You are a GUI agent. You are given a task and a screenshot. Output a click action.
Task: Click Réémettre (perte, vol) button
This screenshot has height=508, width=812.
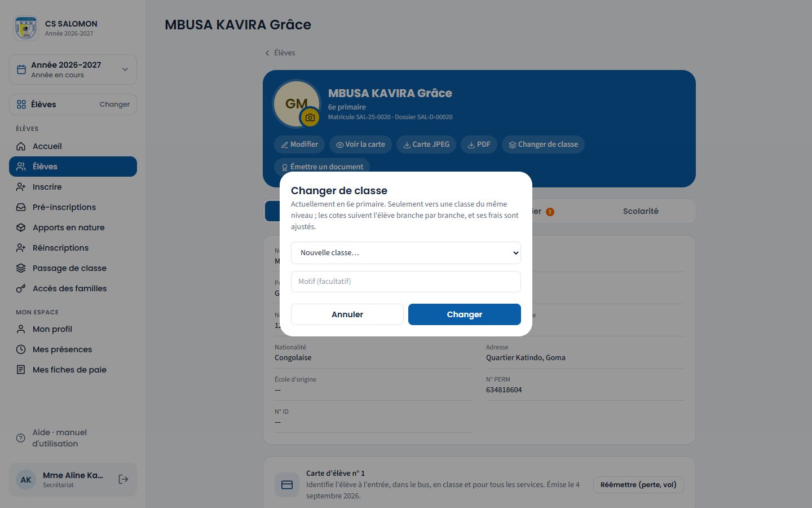coord(638,485)
